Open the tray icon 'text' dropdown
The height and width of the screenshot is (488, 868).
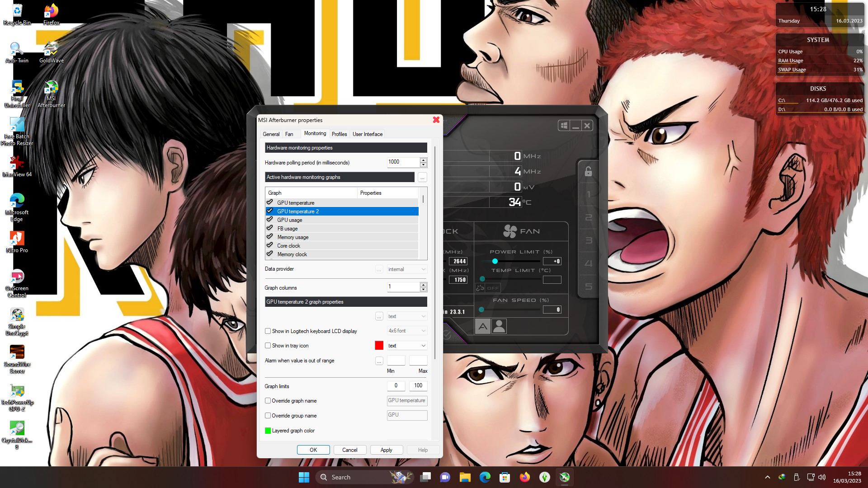coord(407,346)
